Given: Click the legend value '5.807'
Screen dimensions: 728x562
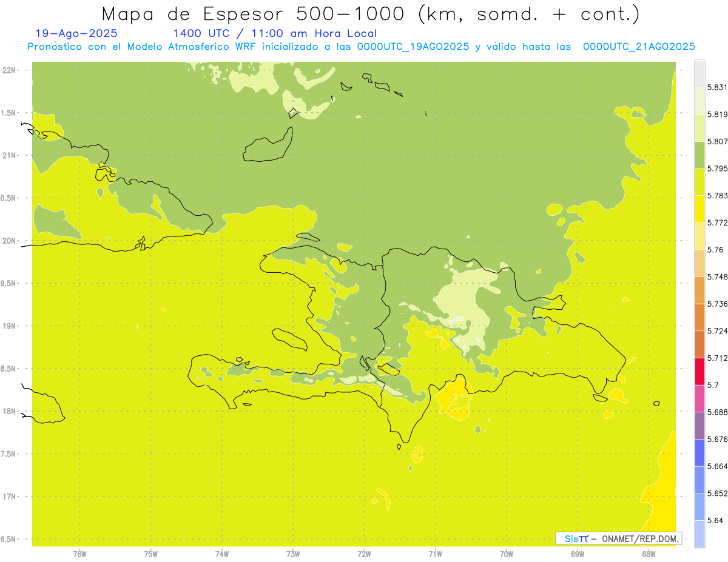Looking at the screenshot, I should click(x=717, y=141).
